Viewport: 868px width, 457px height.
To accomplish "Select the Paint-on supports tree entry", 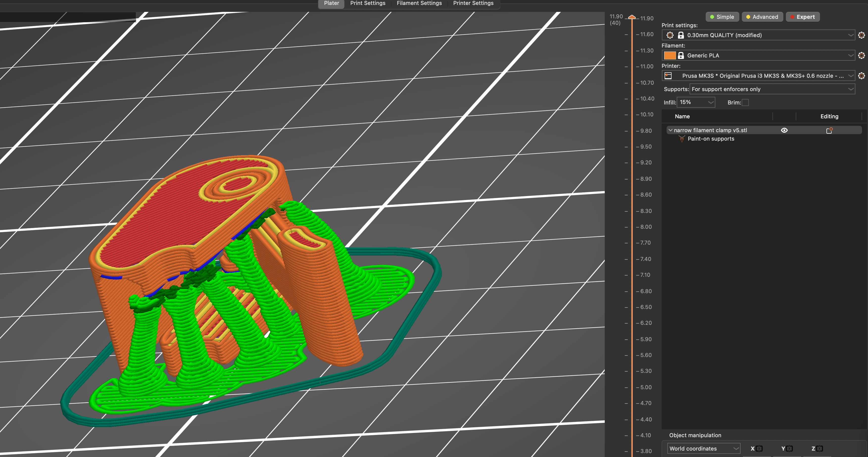I will [x=711, y=139].
